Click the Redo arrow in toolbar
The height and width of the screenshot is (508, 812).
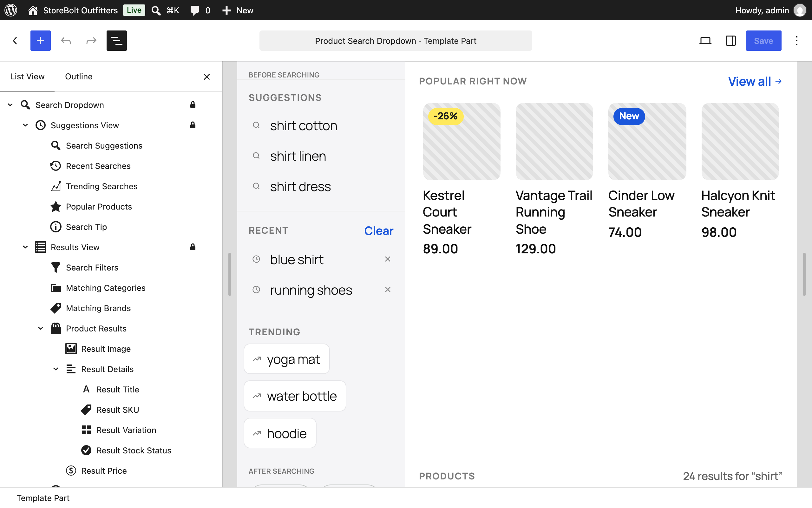click(x=91, y=41)
